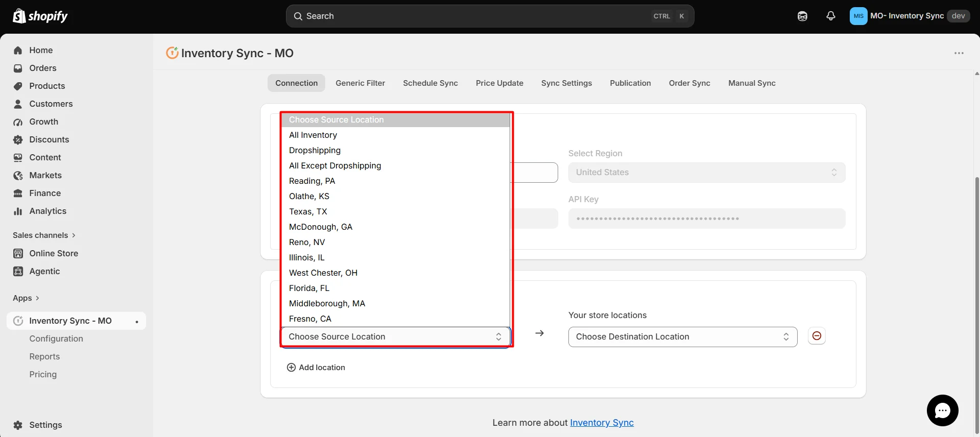Click the Add location button

(316, 368)
